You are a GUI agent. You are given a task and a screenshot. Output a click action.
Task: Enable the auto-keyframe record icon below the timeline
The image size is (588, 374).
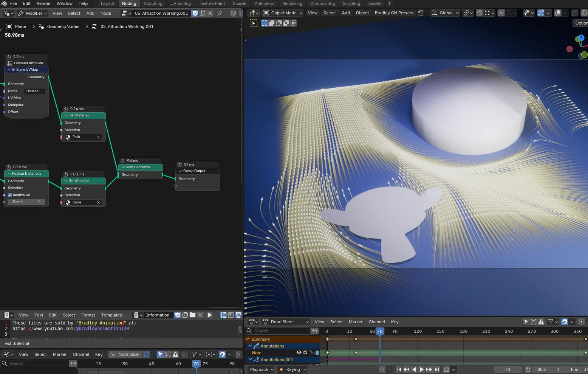pyautogui.click(x=381, y=369)
